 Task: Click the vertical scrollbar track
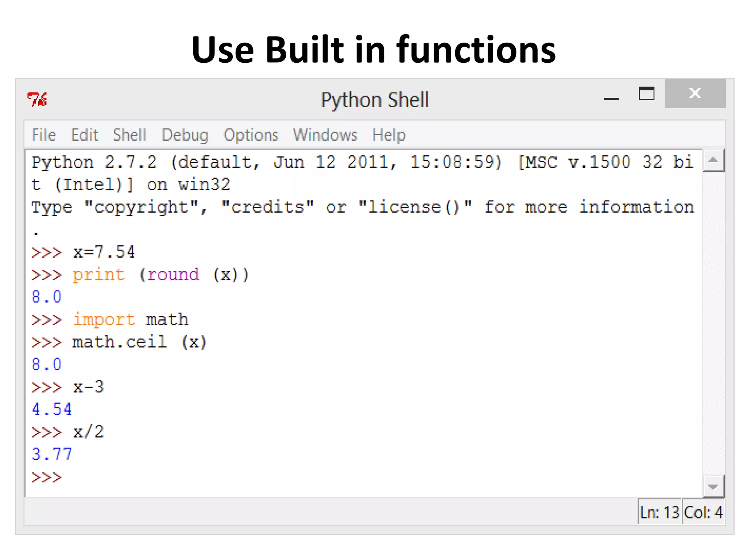click(x=713, y=321)
